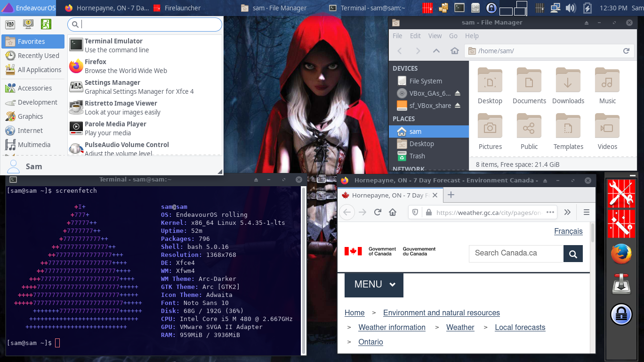Screen dimensions: 644x362
Task: Click the padlock icon in top panel
Action: (x=491, y=8)
